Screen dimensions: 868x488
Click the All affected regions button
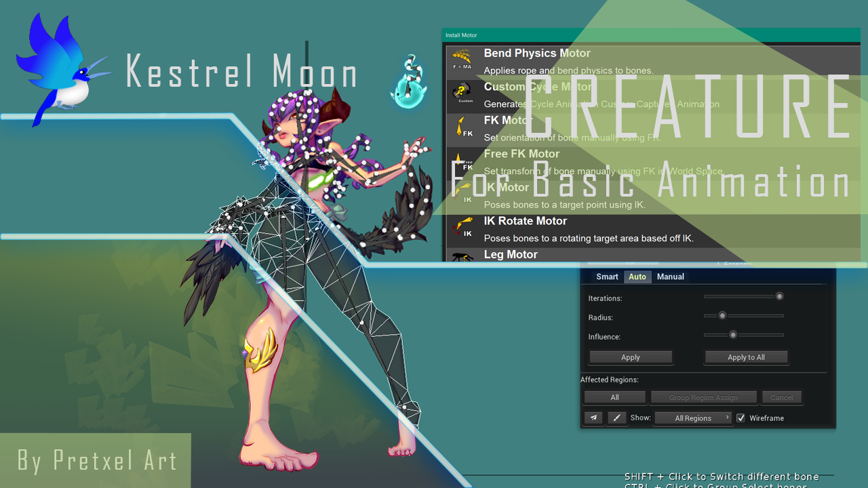pyautogui.click(x=614, y=397)
